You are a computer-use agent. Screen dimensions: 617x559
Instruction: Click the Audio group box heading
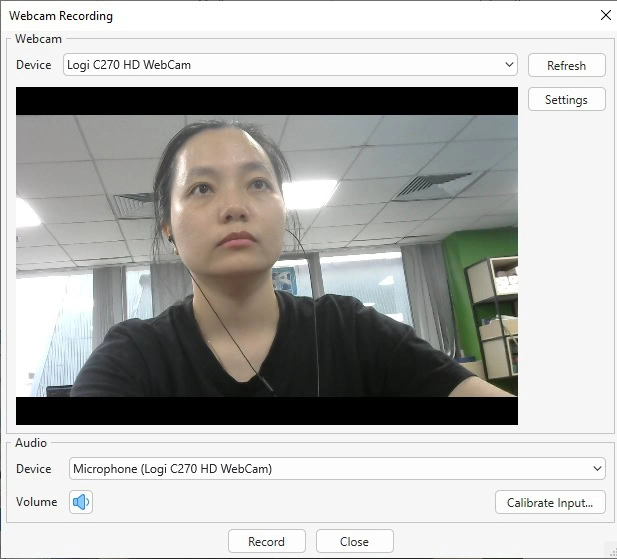tap(31, 442)
